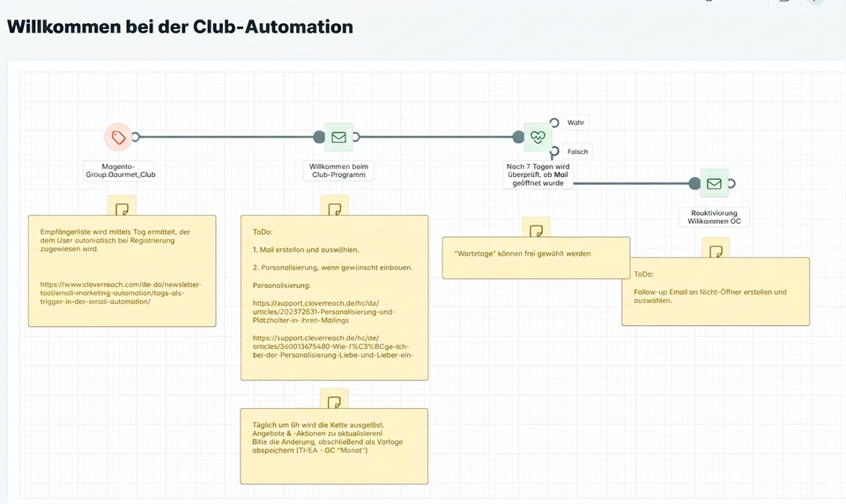Select the Wartetage können frei gewählt note

click(x=537, y=258)
